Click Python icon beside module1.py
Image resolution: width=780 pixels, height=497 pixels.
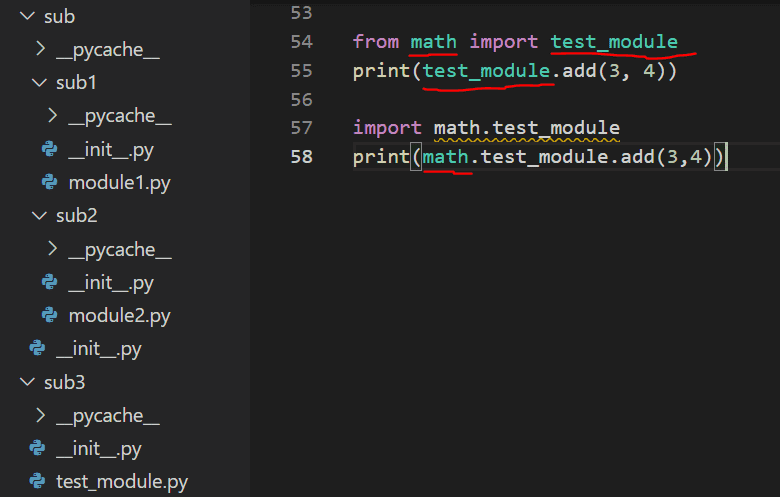click(x=48, y=182)
